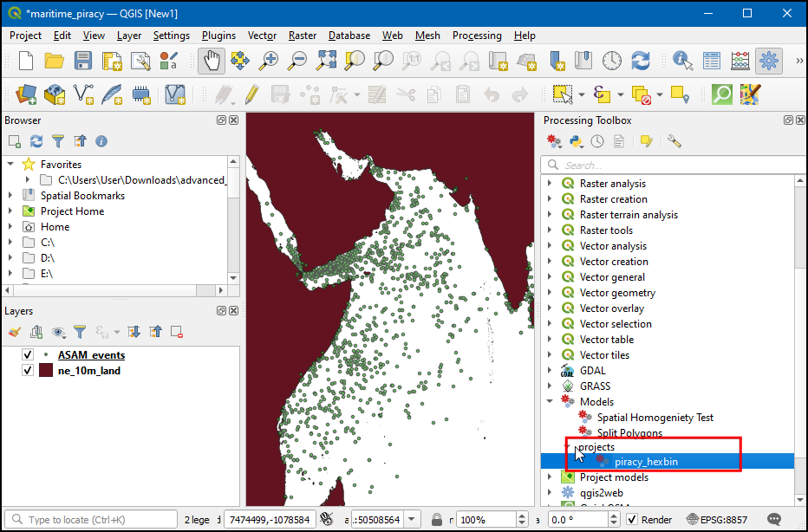
Task: Click the Processing Toolbox search field
Action: click(674, 165)
